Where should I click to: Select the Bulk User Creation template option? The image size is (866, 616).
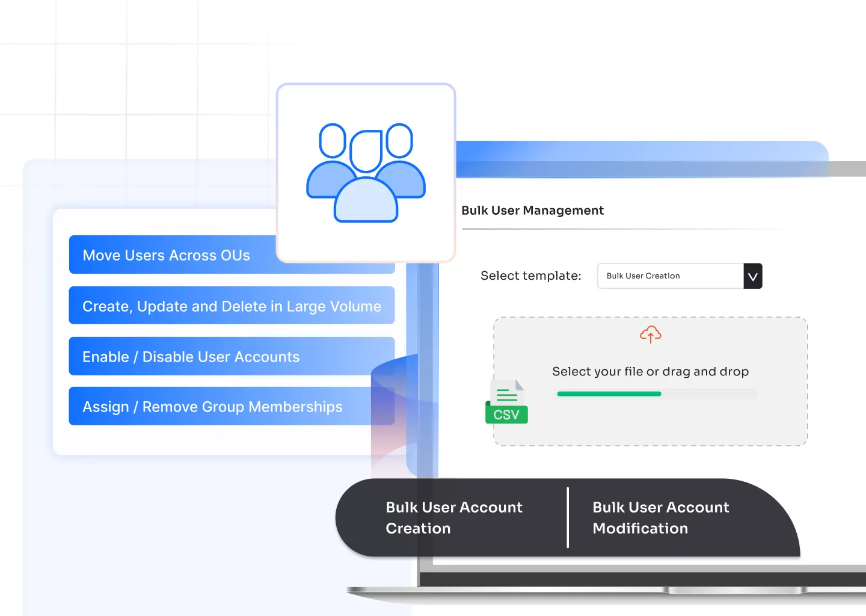[x=643, y=276]
